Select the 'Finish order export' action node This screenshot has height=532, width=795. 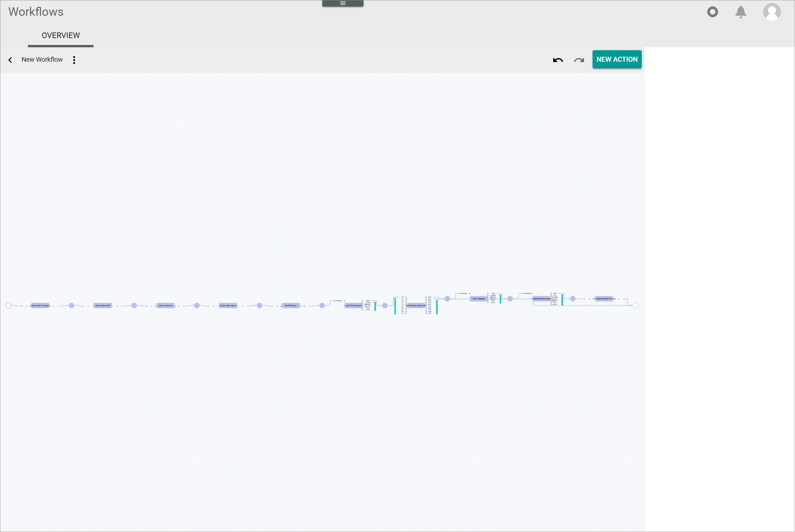[228, 306]
